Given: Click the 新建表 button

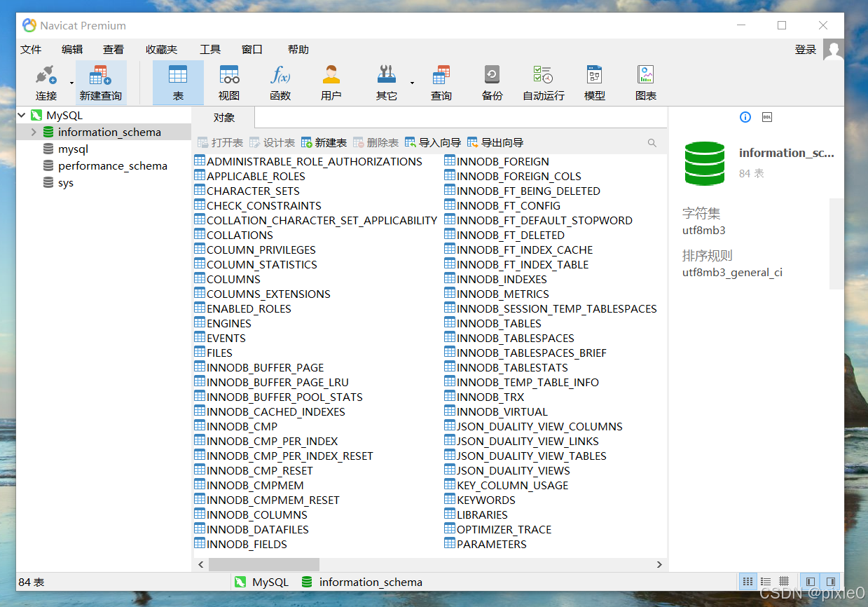Looking at the screenshot, I should 324,143.
